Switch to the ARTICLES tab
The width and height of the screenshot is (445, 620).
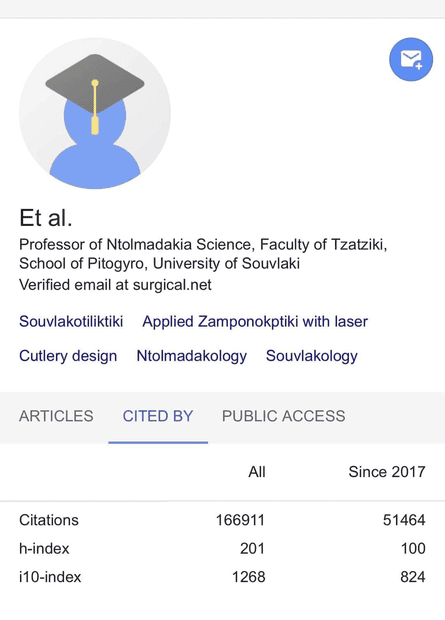(x=56, y=416)
